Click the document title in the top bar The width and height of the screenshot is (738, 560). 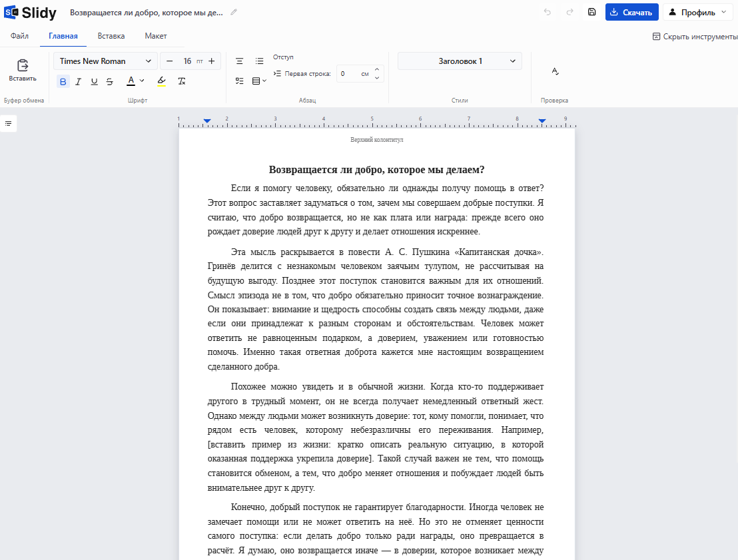147,13
